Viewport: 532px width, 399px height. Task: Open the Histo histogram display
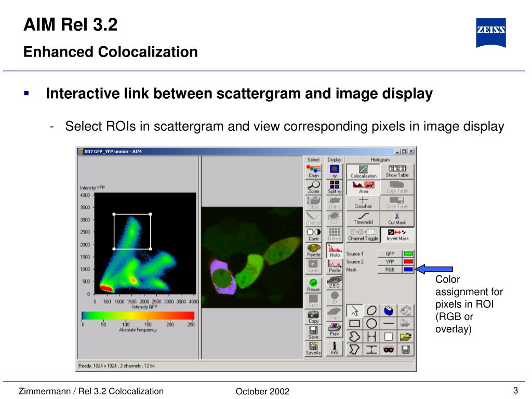coord(335,250)
